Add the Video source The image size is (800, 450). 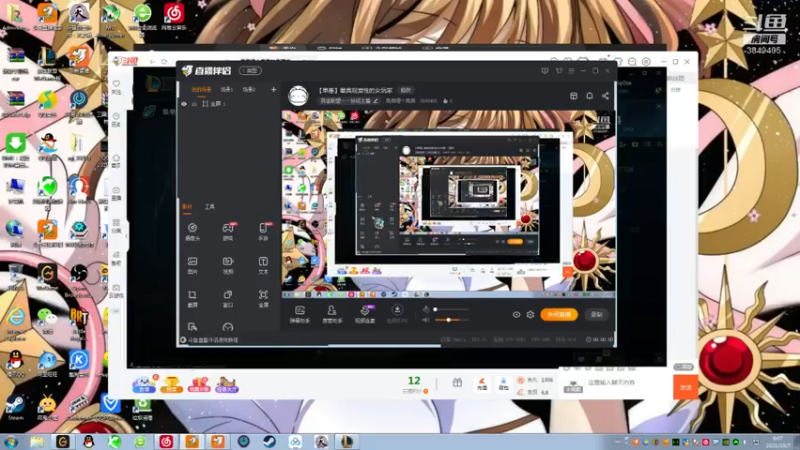[x=228, y=265]
